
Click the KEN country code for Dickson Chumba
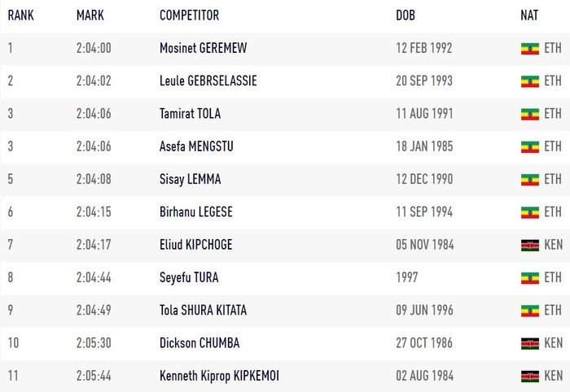pyautogui.click(x=553, y=343)
